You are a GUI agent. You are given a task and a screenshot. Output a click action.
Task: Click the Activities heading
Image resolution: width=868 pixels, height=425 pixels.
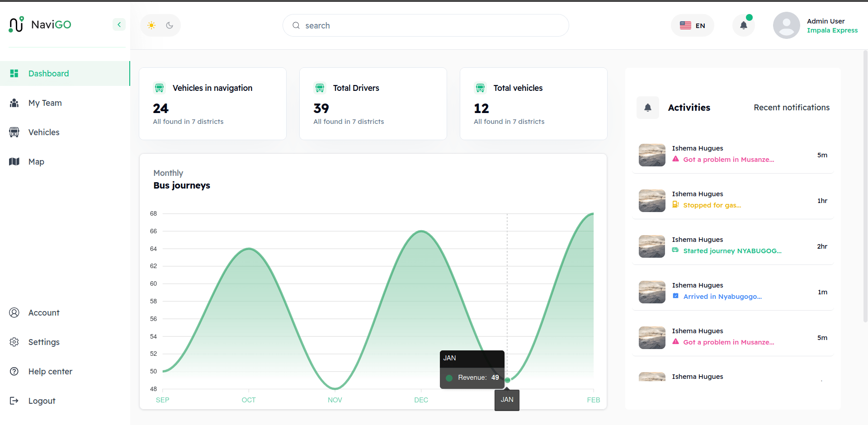[689, 108]
